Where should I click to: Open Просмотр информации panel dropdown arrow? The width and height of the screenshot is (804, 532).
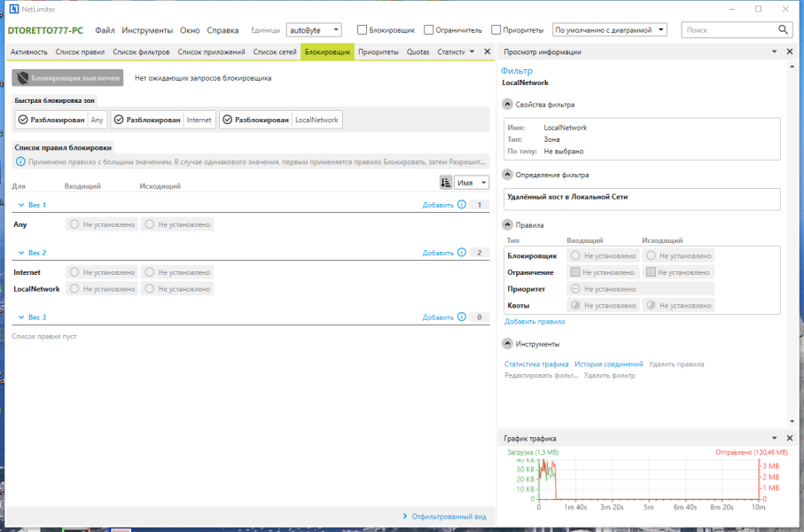(x=774, y=51)
